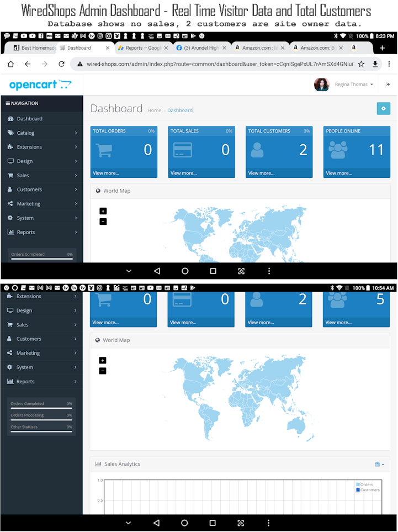Viewport: 398px width, 532px height.
Task: Click the Orders legend color swatch
Action: coord(358,484)
